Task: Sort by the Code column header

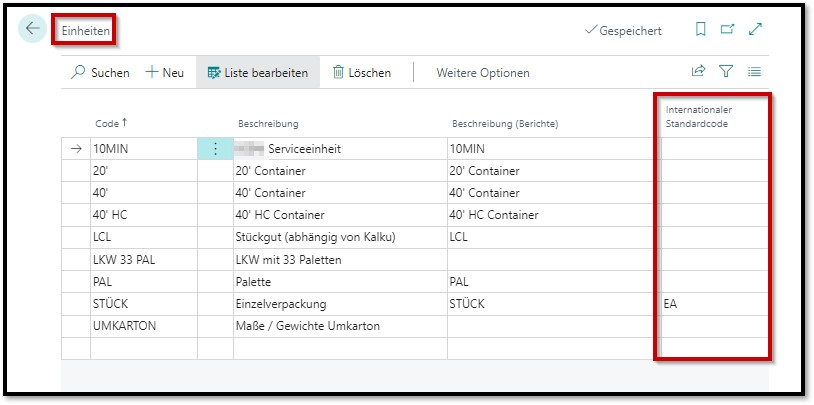Action: click(112, 123)
